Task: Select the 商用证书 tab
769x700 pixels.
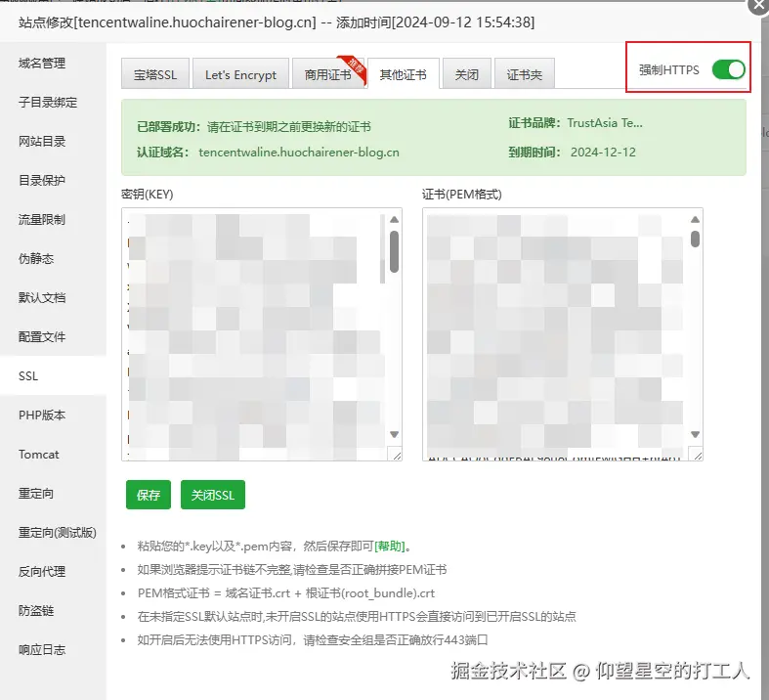Action: coord(328,74)
